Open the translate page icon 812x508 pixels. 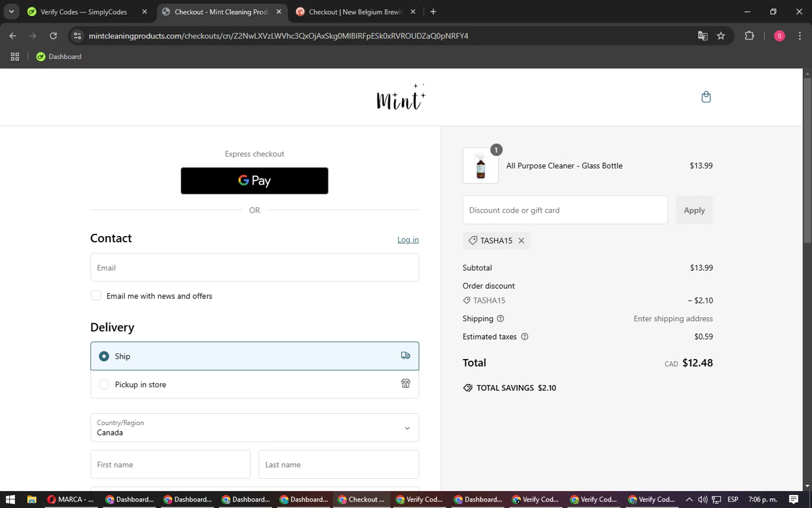point(703,36)
